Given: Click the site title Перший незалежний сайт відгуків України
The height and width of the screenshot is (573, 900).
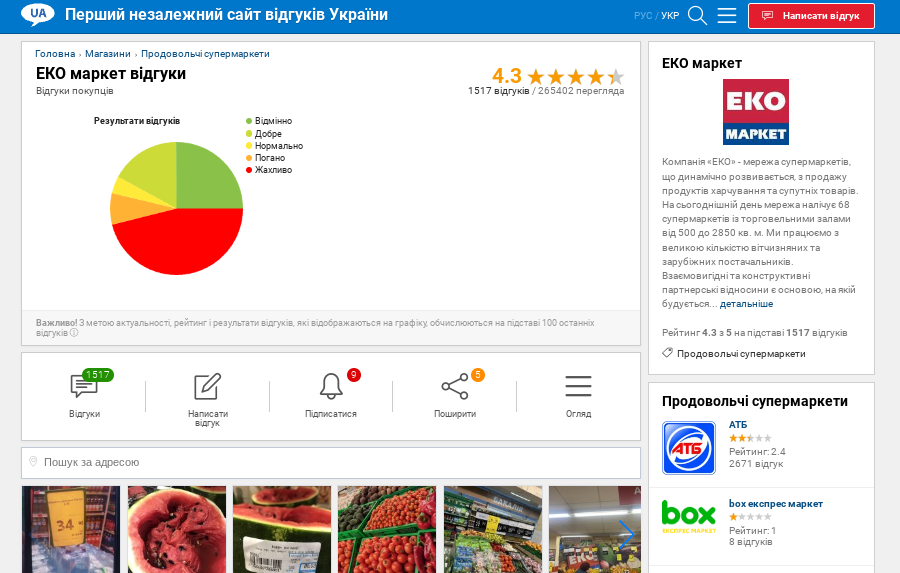Looking at the screenshot, I should (226, 14).
